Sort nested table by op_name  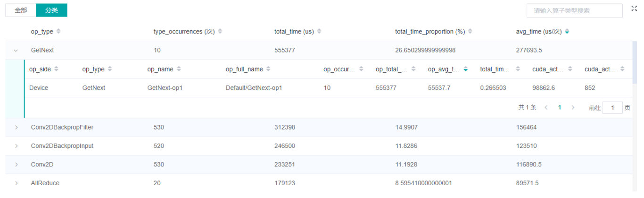pyautogui.click(x=179, y=69)
